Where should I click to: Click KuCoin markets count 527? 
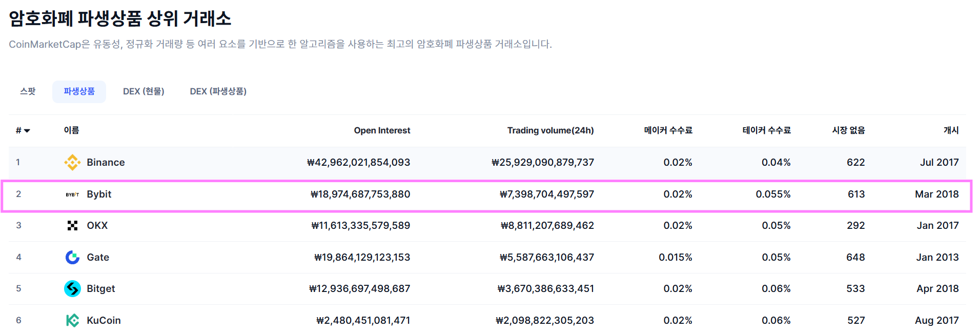[856, 321]
